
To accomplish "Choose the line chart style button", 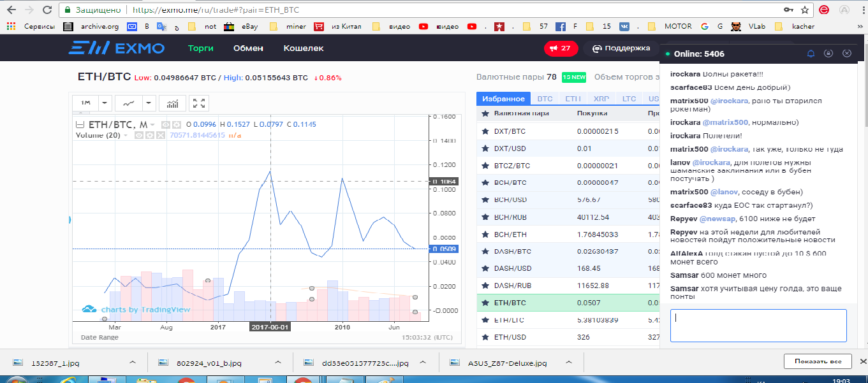I will tap(128, 103).
